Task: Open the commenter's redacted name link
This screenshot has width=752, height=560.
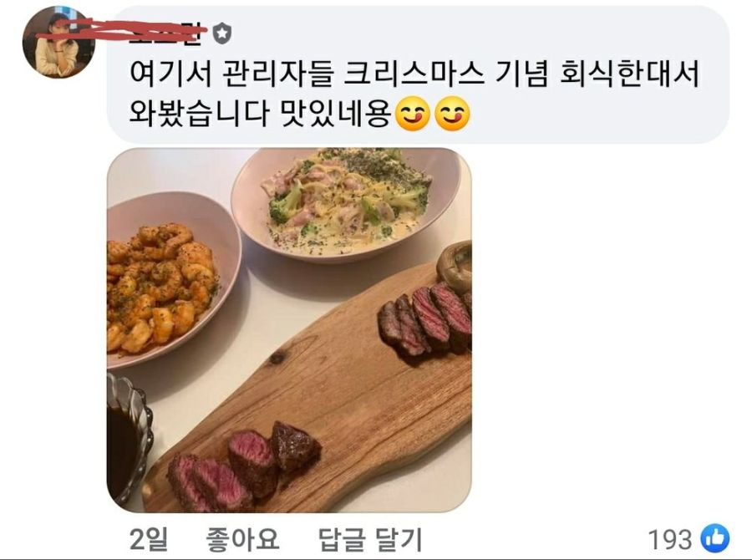Action: point(165,34)
